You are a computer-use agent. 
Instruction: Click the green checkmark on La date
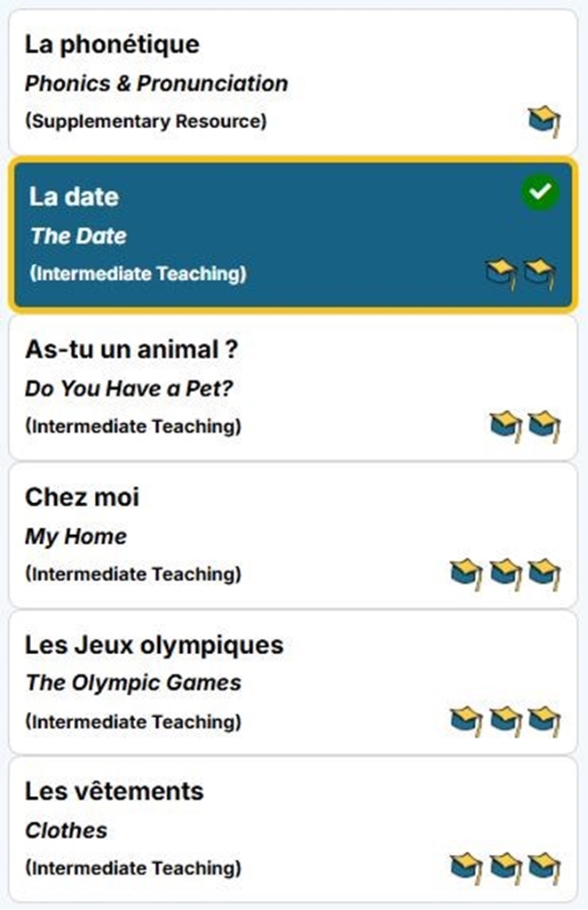540,191
